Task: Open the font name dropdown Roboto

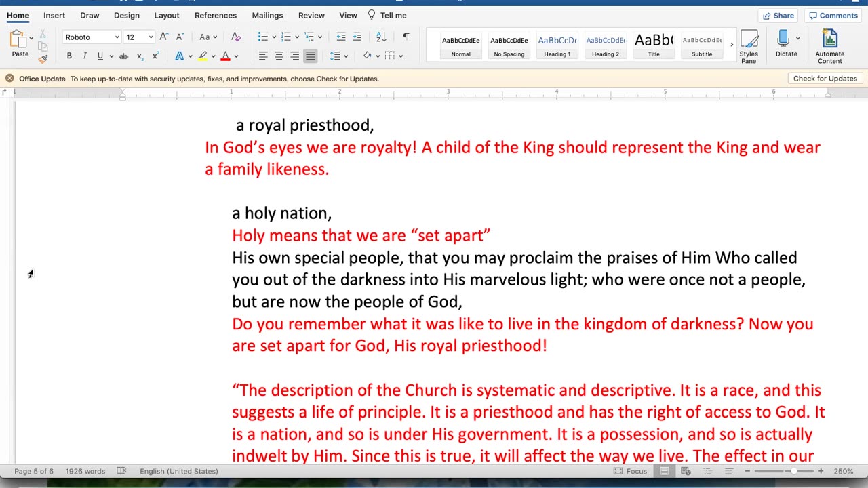Action: point(117,37)
